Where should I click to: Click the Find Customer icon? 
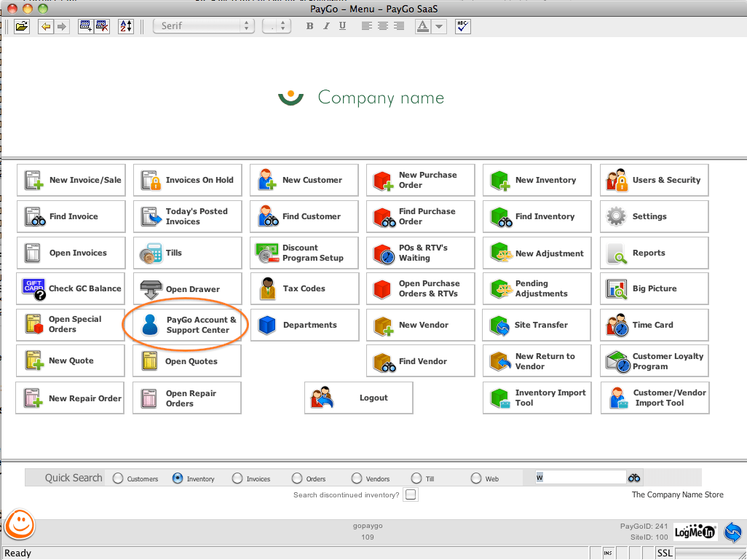(x=268, y=216)
